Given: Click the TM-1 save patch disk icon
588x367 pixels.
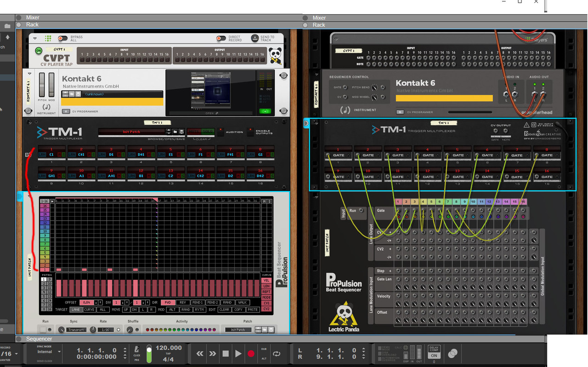Looking at the screenshot, I should tap(182, 132).
